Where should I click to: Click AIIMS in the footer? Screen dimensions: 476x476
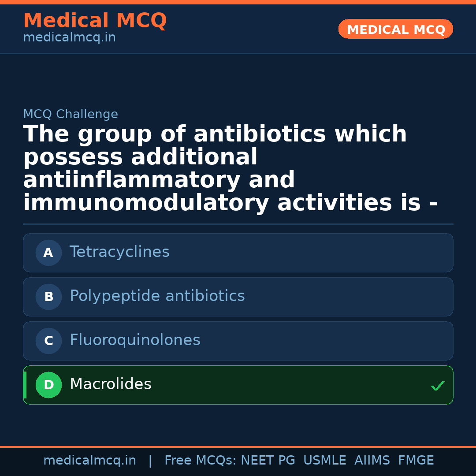tap(372, 461)
